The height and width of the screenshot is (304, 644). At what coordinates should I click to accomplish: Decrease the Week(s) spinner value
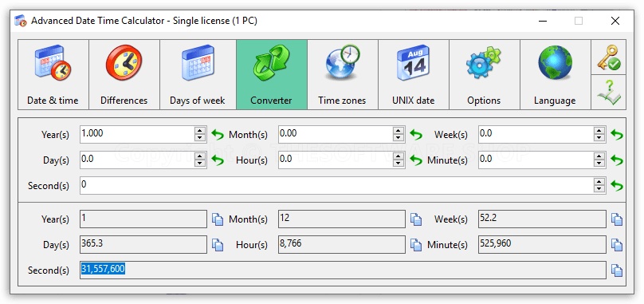(599, 138)
